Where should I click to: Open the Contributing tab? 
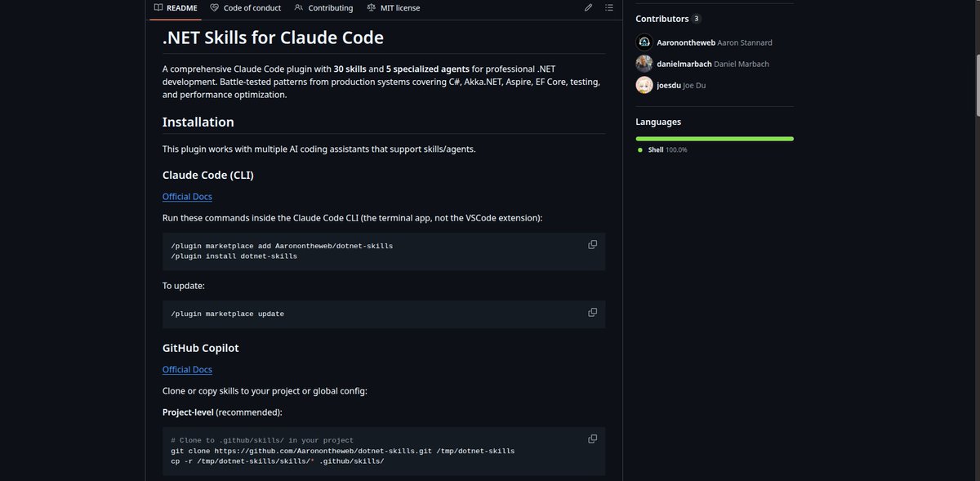point(323,8)
